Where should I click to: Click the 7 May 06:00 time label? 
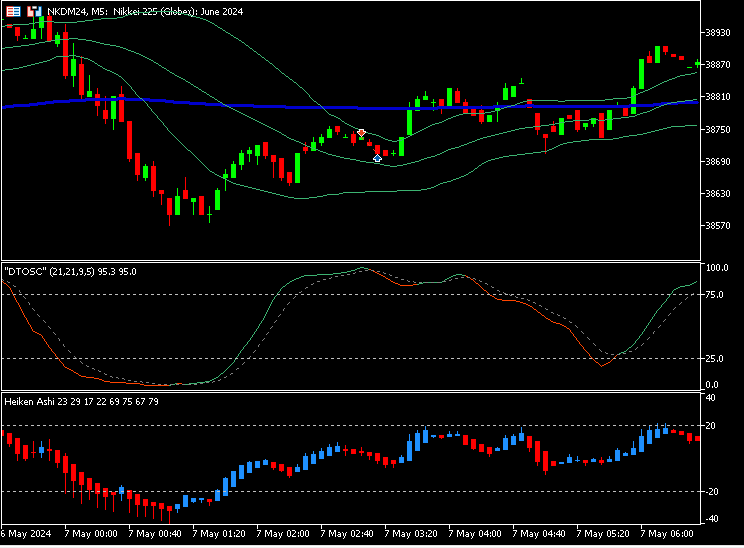667,533
